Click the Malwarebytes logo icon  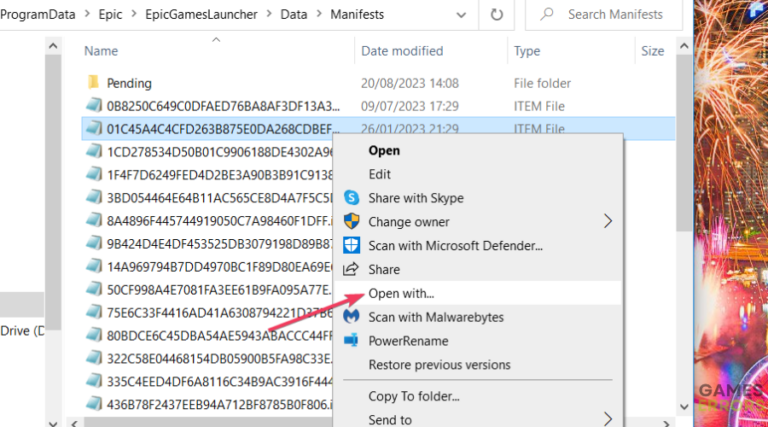click(x=351, y=317)
